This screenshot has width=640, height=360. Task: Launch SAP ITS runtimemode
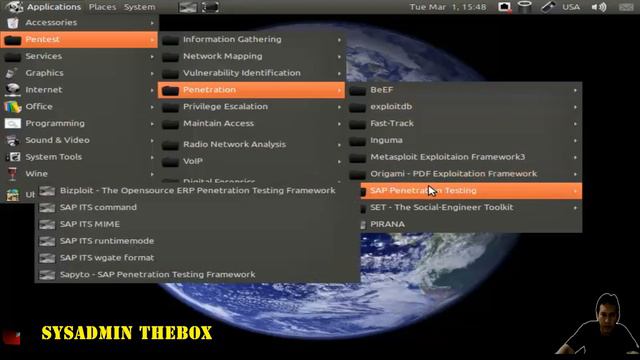pyautogui.click(x=198, y=241)
